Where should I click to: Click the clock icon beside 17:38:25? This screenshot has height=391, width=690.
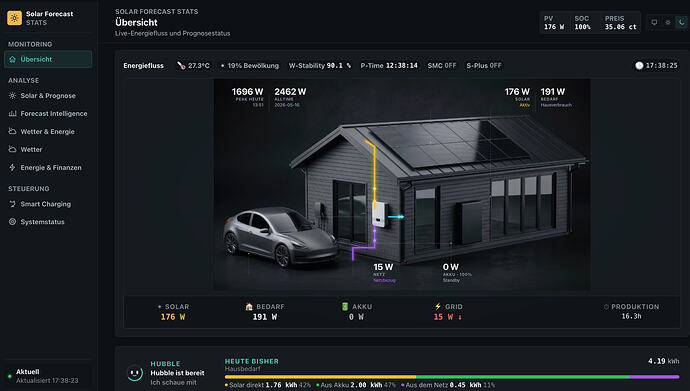tap(639, 66)
